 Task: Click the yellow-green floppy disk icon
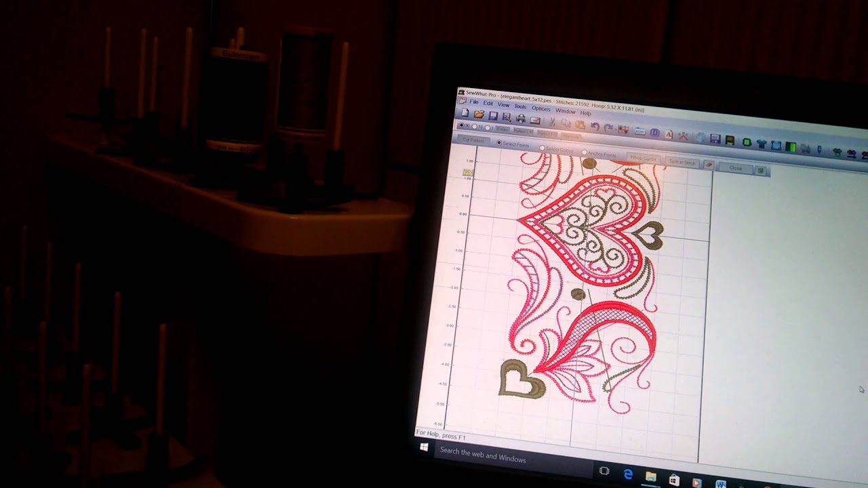pos(730,140)
